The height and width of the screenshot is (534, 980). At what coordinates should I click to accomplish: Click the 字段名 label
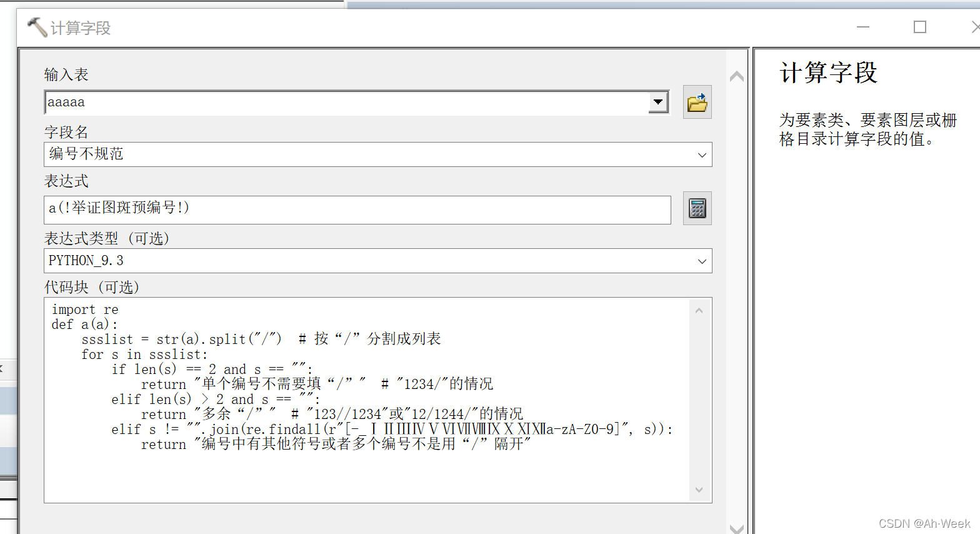point(66,133)
